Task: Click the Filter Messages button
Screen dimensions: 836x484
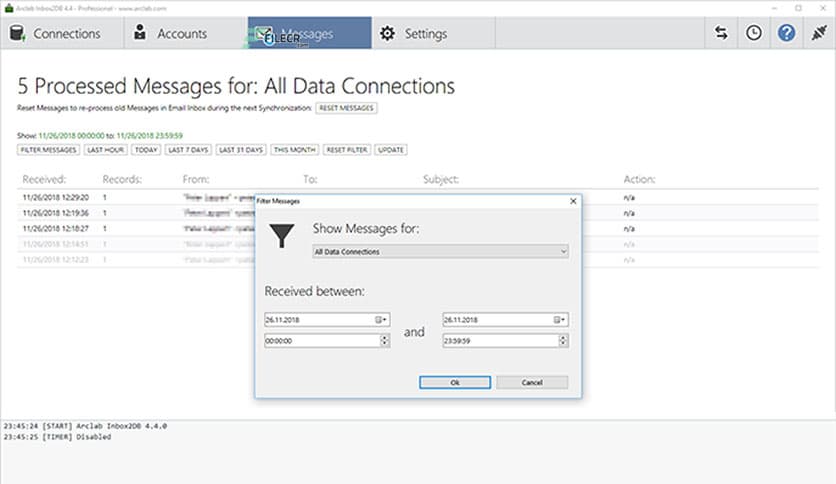Action: tap(49, 150)
